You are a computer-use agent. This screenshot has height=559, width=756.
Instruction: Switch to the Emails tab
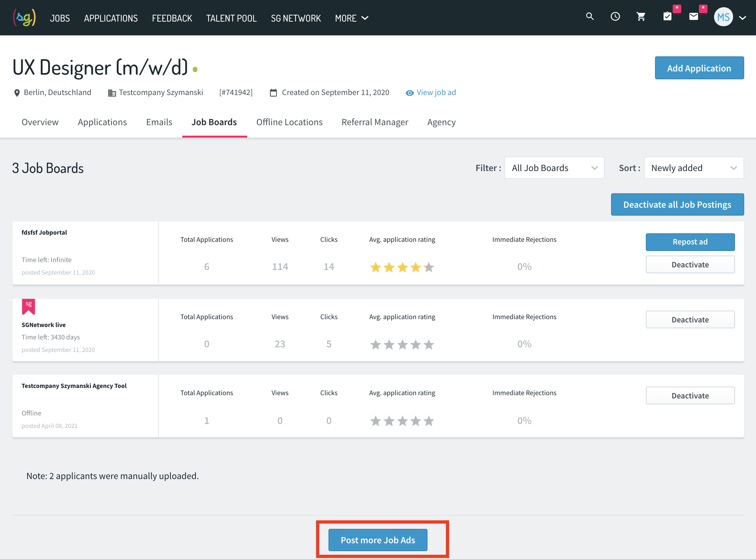159,122
